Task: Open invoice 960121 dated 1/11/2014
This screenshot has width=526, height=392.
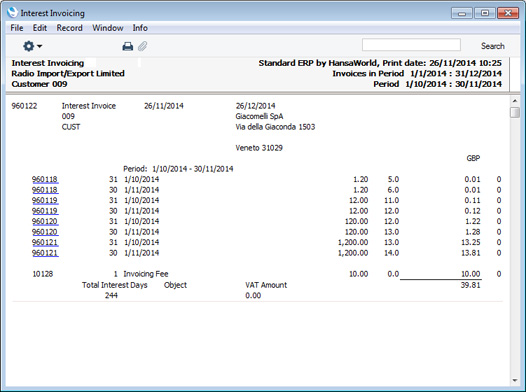Action: 45,253
